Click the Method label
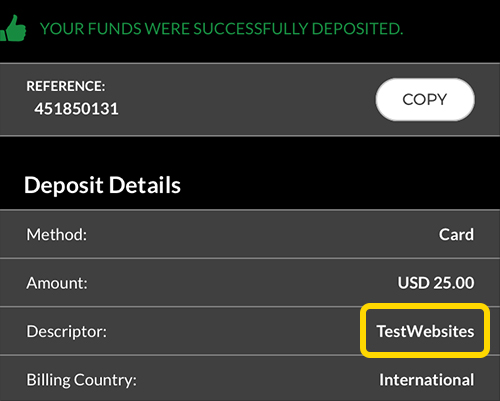500x401 pixels. click(57, 235)
